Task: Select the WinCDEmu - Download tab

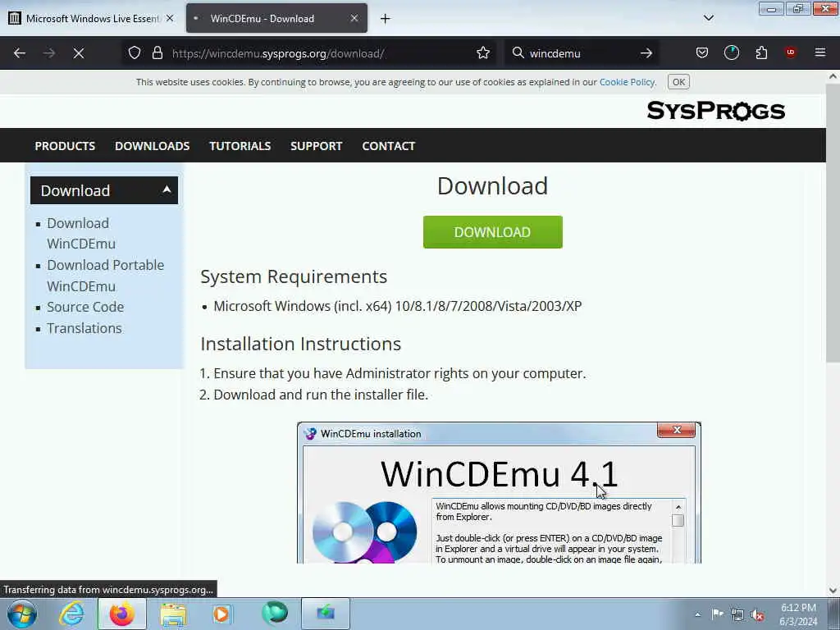Action: pyautogui.click(x=276, y=18)
